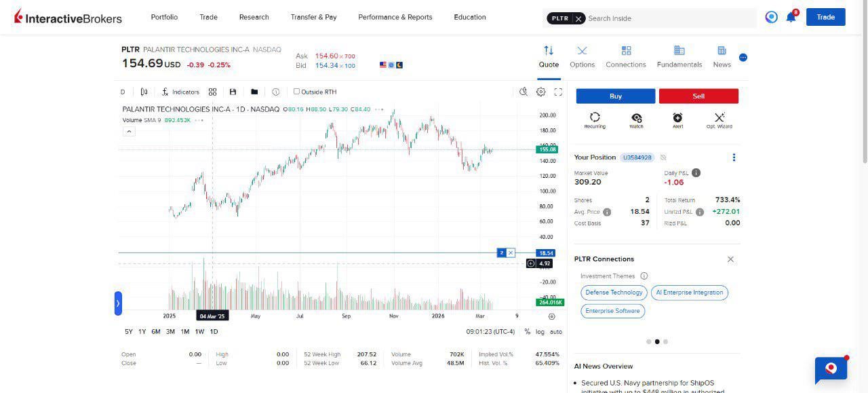Enter fullscreen chart mode

[558, 92]
